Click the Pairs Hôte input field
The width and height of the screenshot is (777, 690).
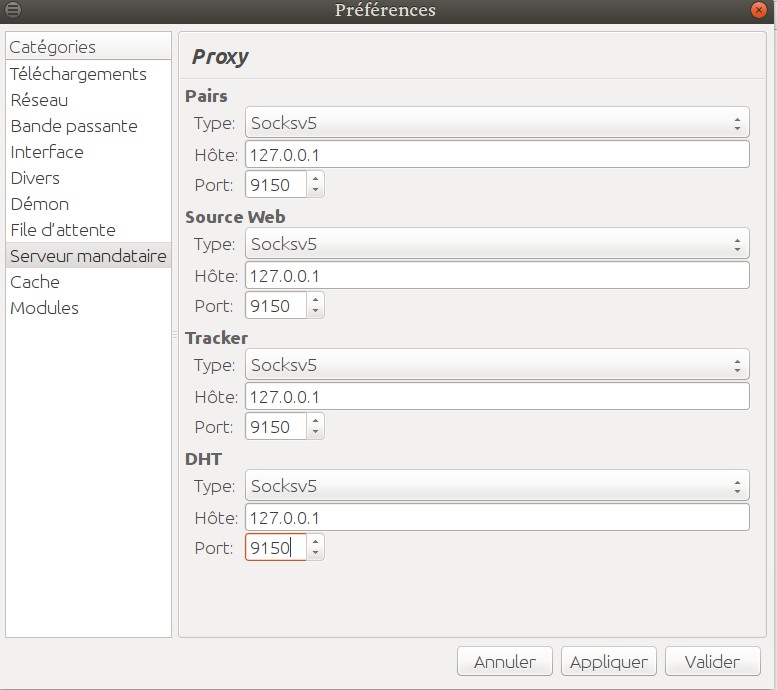(497, 154)
